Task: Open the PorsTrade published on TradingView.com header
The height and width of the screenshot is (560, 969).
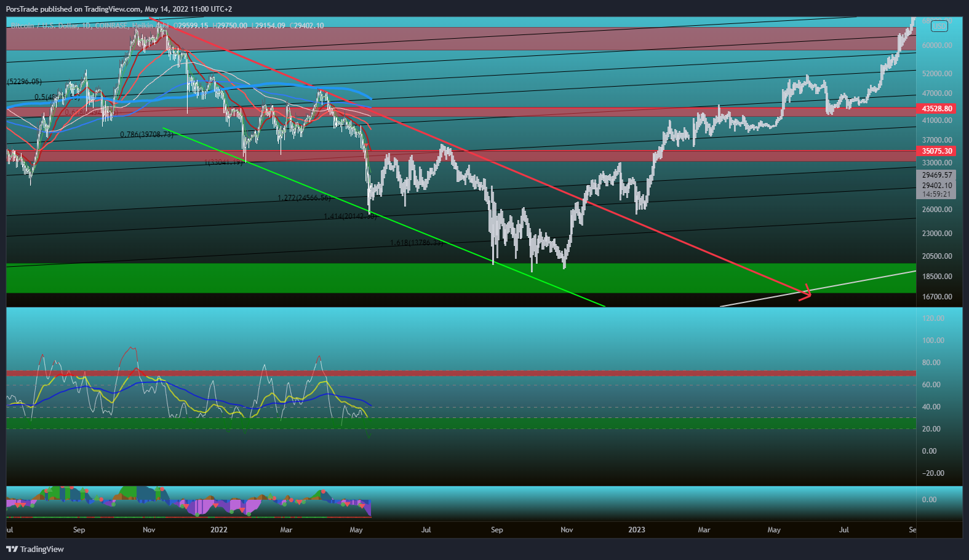Action: click(x=119, y=9)
